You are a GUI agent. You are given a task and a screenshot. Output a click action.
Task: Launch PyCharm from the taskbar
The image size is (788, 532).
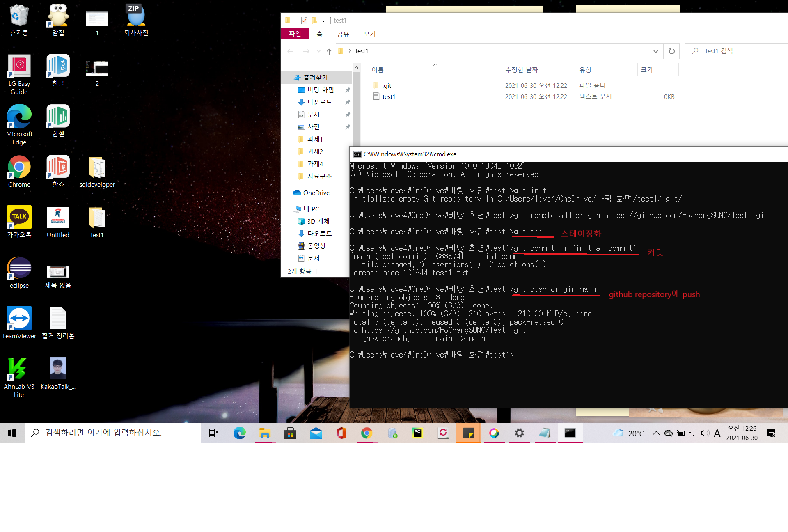pyautogui.click(x=418, y=433)
